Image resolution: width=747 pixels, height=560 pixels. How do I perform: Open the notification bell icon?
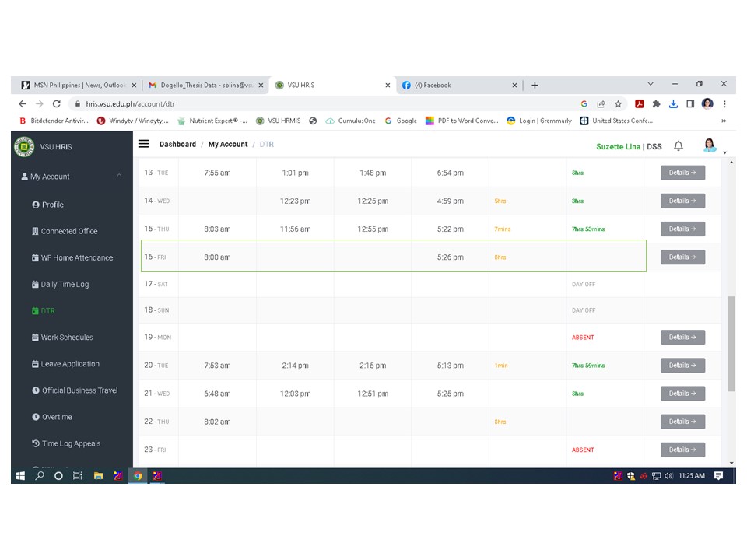coord(679,146)
